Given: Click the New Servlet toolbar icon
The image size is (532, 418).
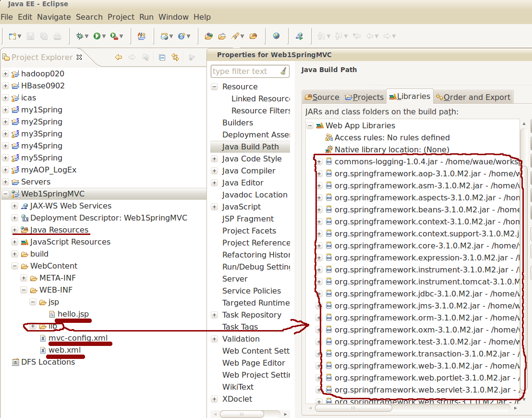Looking at the screenshot, I should pyautogui.click(x=182, y=36).
